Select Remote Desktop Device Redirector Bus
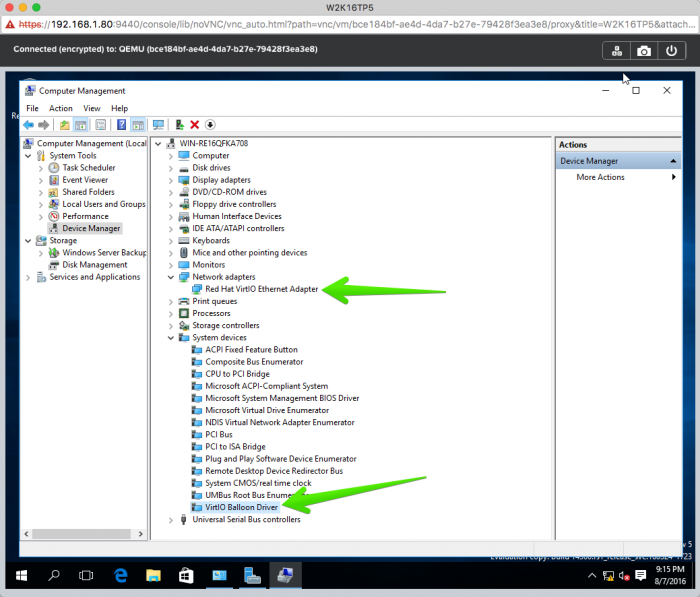The image size is (700, 597). 274,472
